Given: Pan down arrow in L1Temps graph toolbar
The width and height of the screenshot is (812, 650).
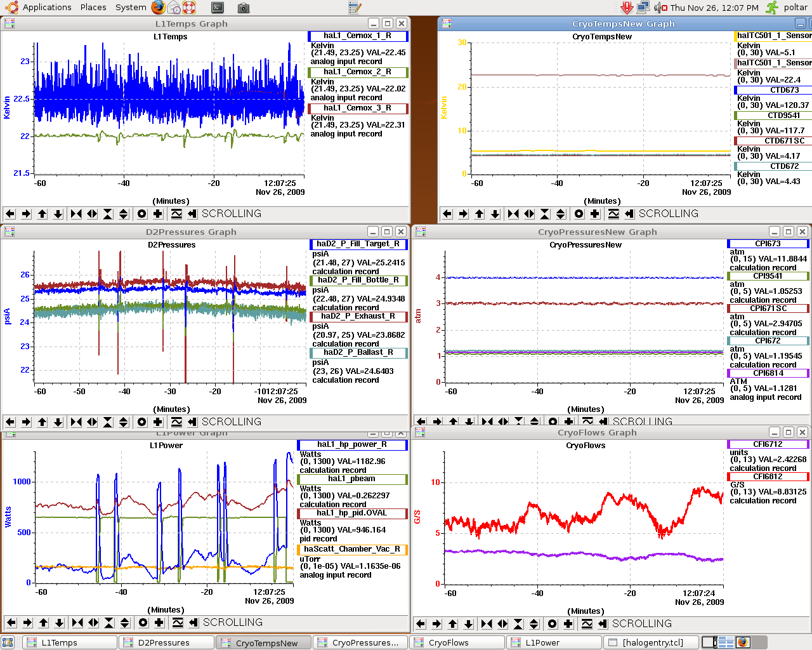Looking at the screenshot, I should 58,214.
